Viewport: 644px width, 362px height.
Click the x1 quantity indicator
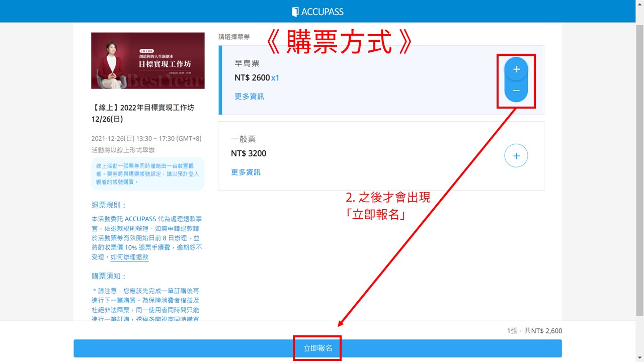275,78
